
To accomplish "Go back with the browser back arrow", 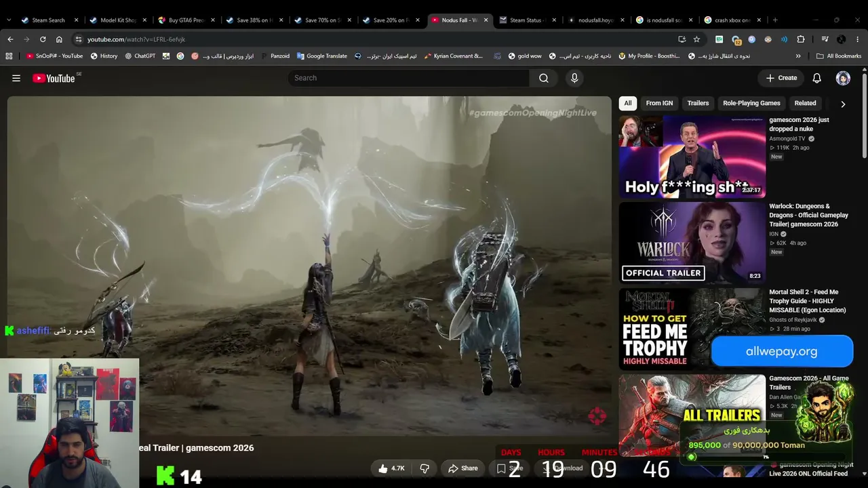I will click(10, 39).
